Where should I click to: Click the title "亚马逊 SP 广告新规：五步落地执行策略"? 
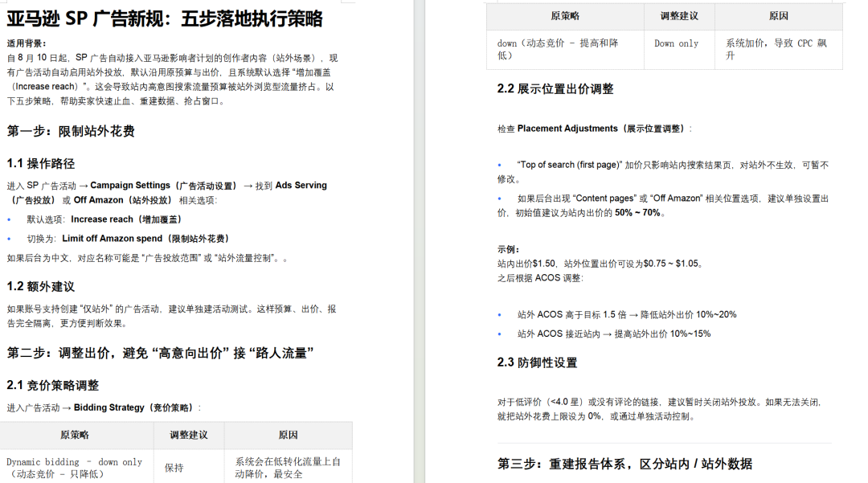pyautogui.click(x=165, y=18)
